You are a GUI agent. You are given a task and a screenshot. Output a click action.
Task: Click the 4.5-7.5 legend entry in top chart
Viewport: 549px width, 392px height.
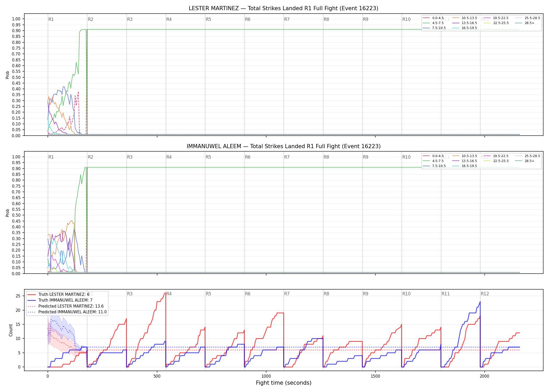[433, 23]
